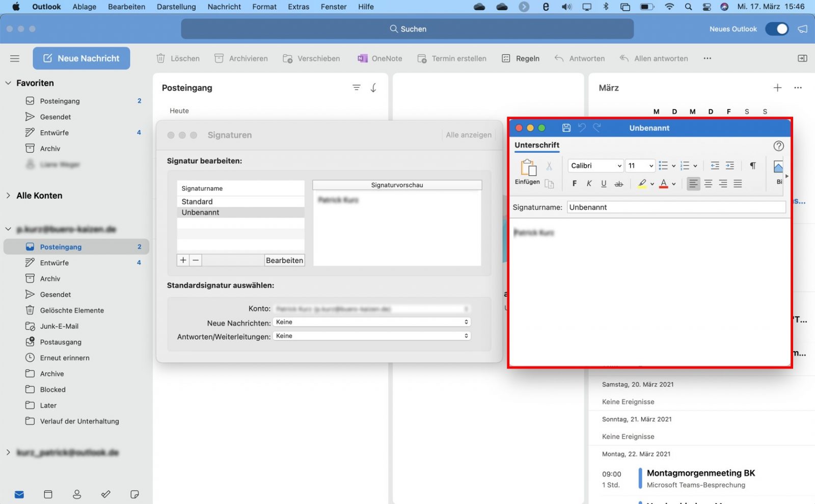Apply bold formatting in the signature editor
Viewport: 815px width, 504px height.
click(575, 184)
